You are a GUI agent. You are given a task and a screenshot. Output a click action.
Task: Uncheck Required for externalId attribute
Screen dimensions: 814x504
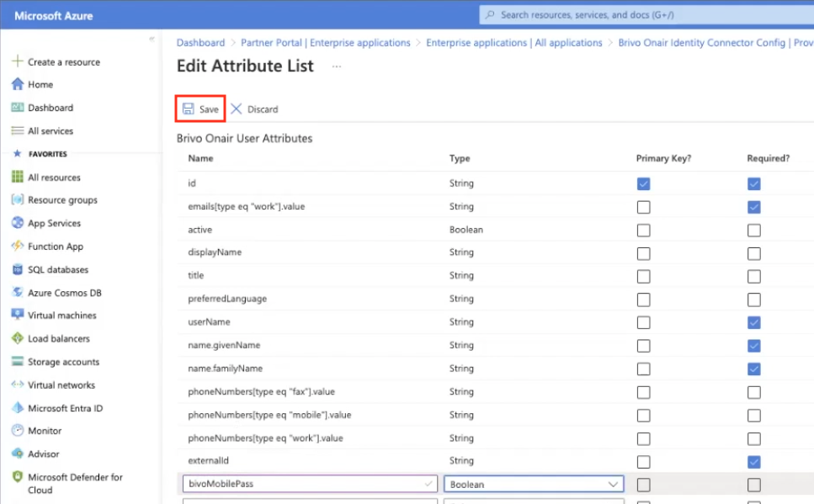[x=753, y=461]
